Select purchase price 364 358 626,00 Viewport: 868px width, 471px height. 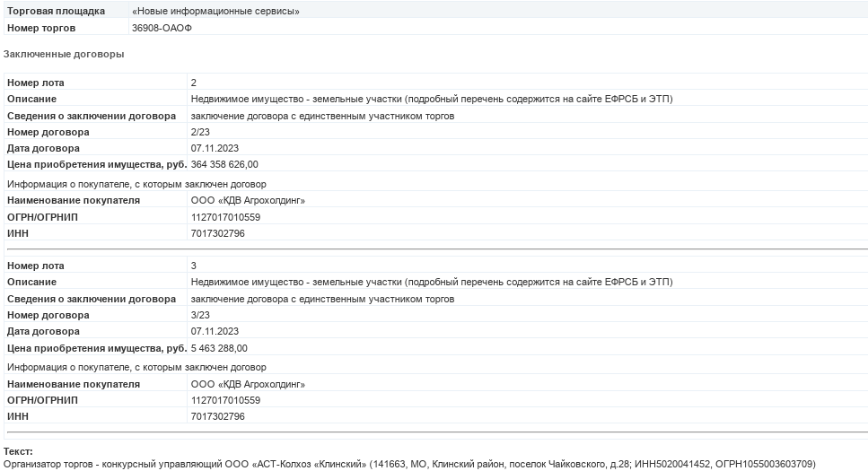pos(224,164)
